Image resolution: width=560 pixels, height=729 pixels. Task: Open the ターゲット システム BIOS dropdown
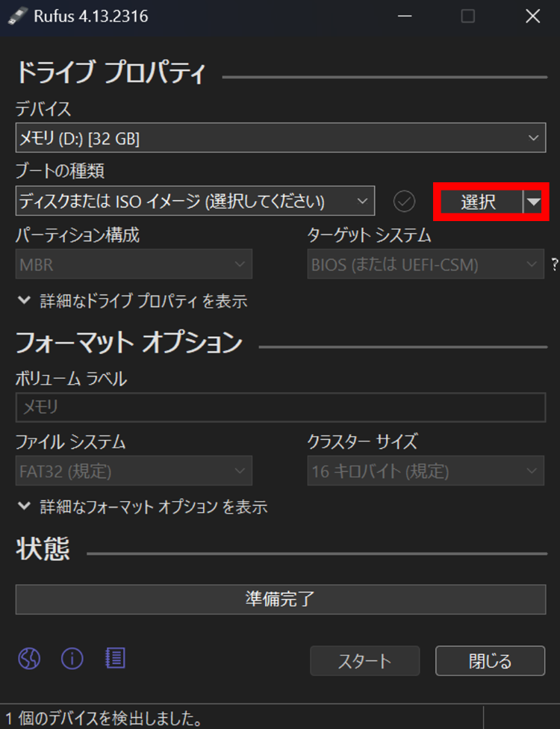pos(426,264)
